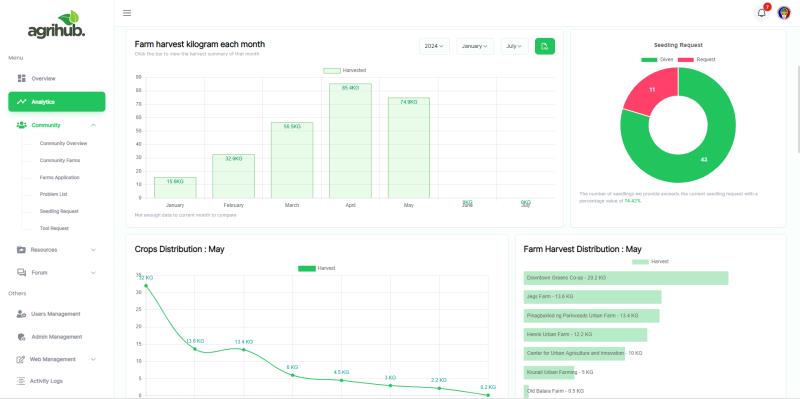Click the Crops Distribution Harvest legend swatch
800x399 pixels.
(x=307, y=268)
